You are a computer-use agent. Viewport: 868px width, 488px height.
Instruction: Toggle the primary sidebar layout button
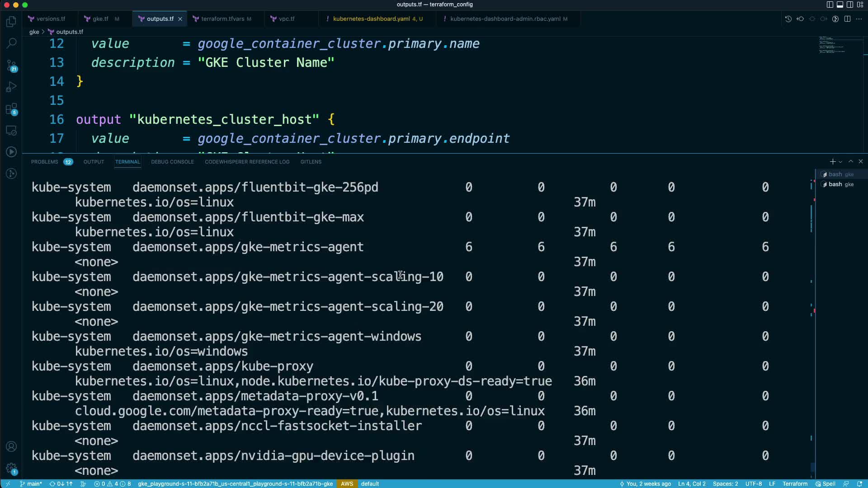click(830, 5)
